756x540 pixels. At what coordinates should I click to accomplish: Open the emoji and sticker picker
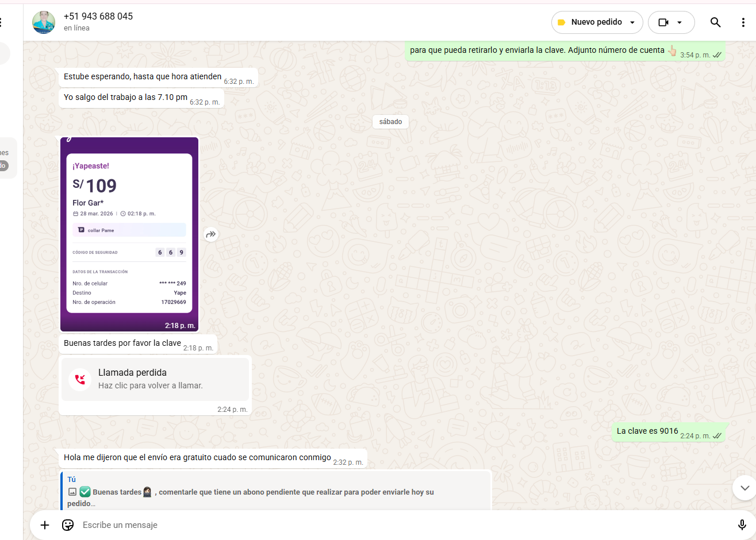click(x=68, y=525)
